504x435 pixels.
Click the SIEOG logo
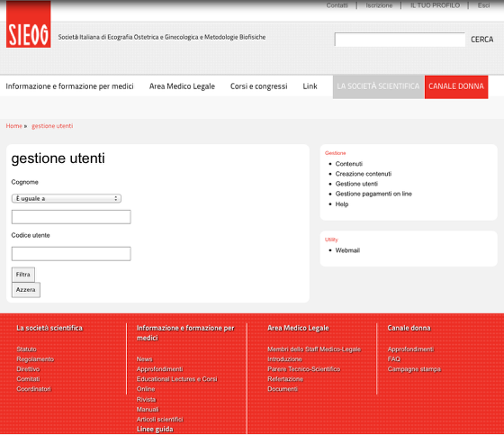29,24
